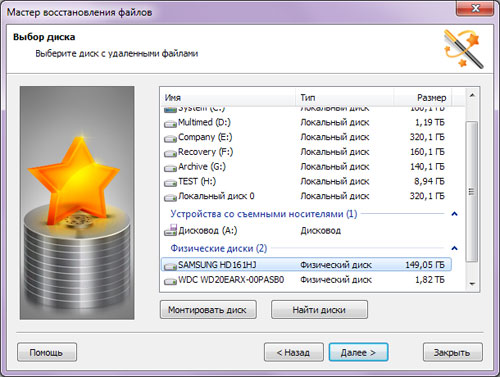Viewport: 500px width, 377px height.
Task: Go forward with the Далее button
Action: (x=358, y=352)
